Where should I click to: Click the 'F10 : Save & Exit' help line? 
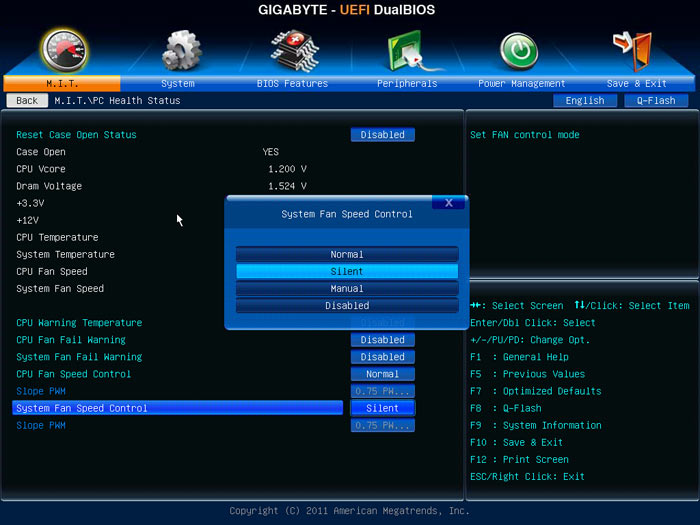(517, 442)
